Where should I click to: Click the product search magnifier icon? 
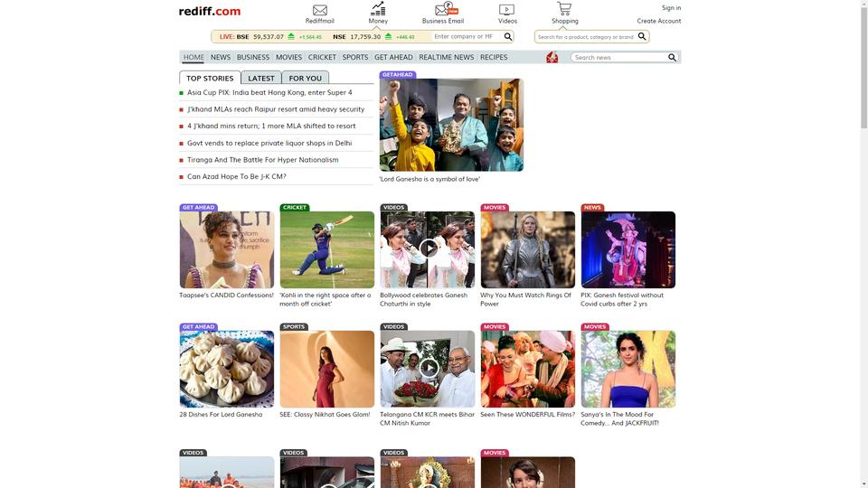tap(642, 36)
